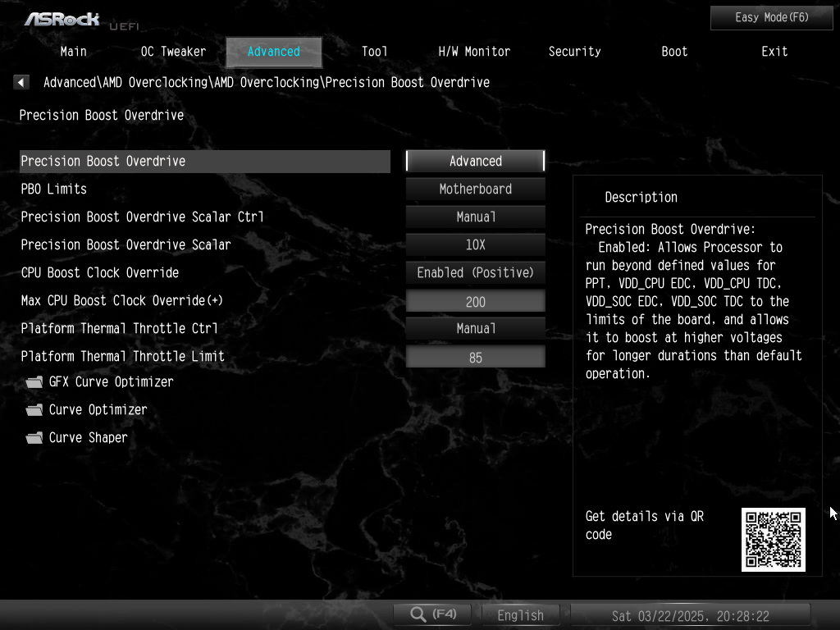
Task: Switch to the OC Tweaker tab
Action: [x=174, y=52]
